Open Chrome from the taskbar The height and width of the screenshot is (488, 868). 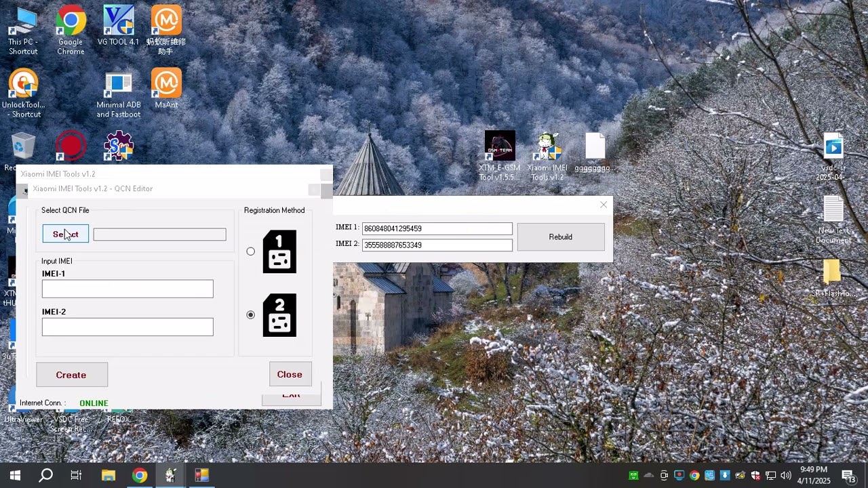coord(139,475)
